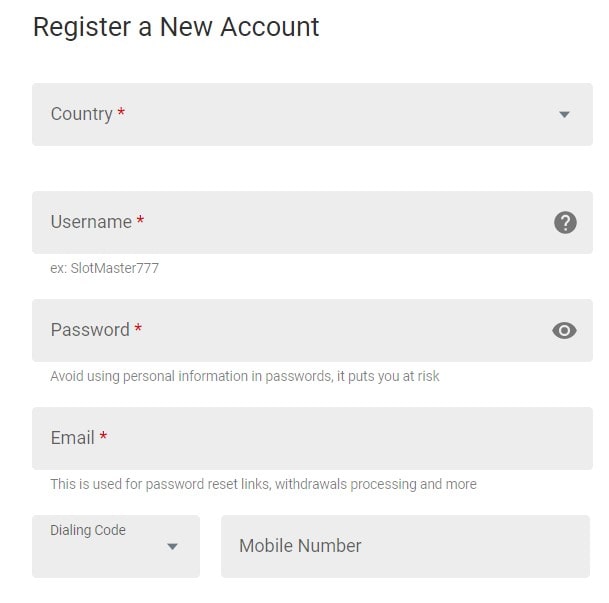Click the email password reset links hint

click(x=263, y=484)
